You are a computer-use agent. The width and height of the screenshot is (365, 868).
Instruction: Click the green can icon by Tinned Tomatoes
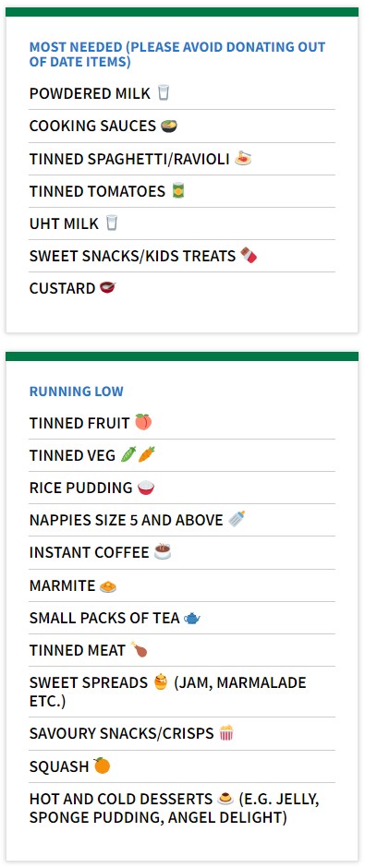click(177, 190)
